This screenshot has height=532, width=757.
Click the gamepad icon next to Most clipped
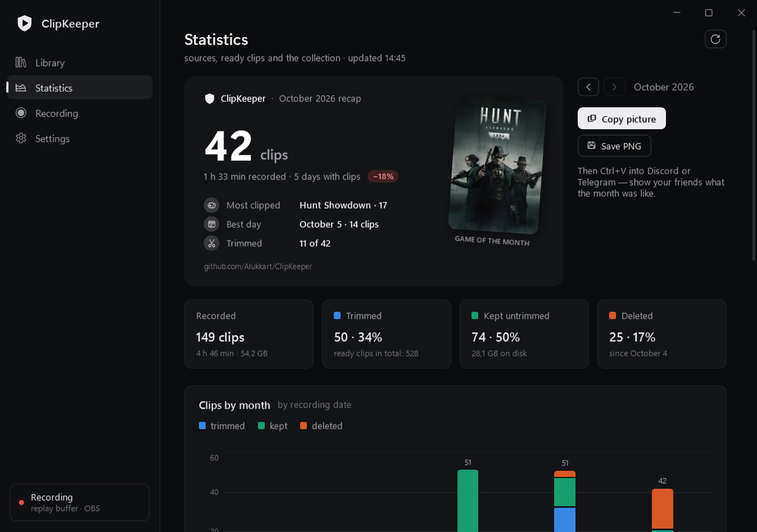(x=211, y=205)
